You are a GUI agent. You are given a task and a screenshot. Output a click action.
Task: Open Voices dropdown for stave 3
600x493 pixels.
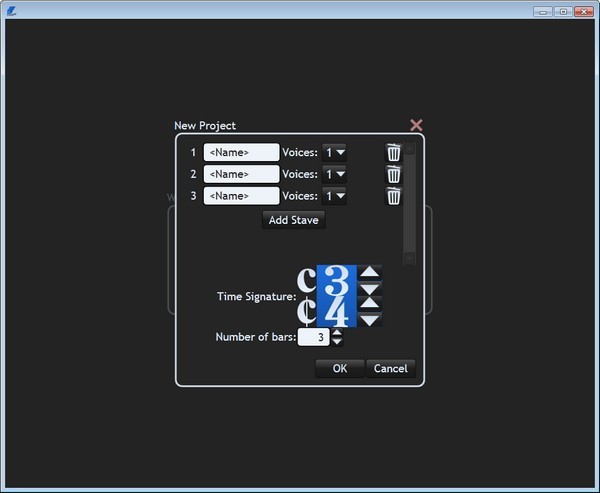pos(335,196)
